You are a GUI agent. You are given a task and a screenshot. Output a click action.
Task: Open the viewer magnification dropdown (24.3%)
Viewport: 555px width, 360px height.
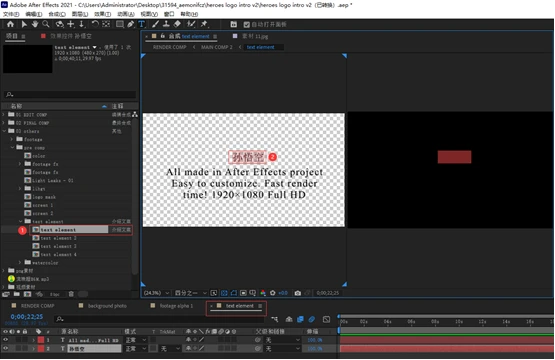(156, 293)
